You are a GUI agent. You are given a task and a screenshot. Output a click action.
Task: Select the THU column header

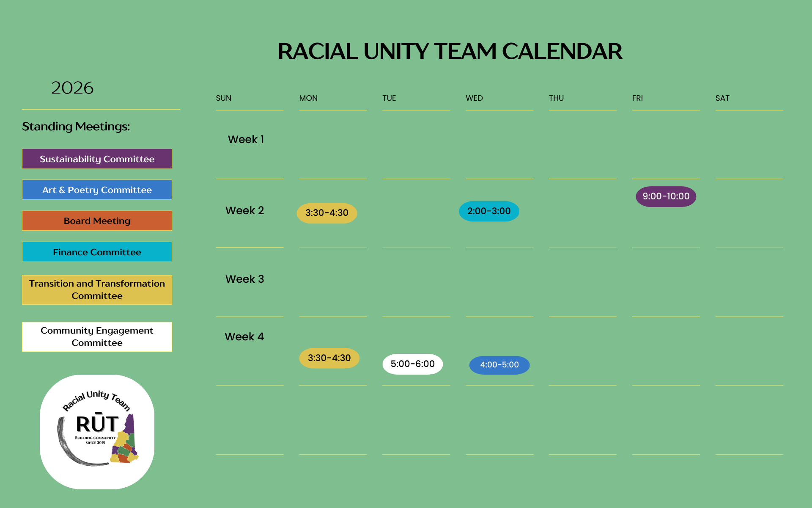556,98
